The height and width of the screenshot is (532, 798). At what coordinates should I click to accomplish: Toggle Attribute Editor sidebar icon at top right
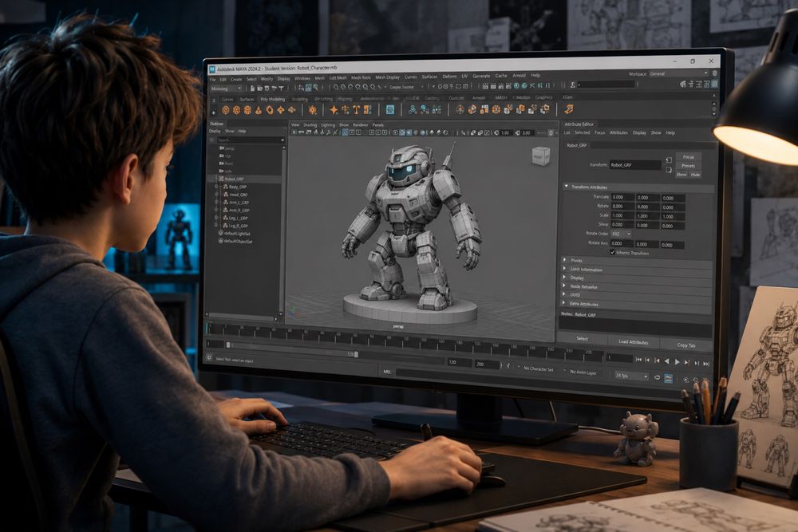(x=699, y=85)
